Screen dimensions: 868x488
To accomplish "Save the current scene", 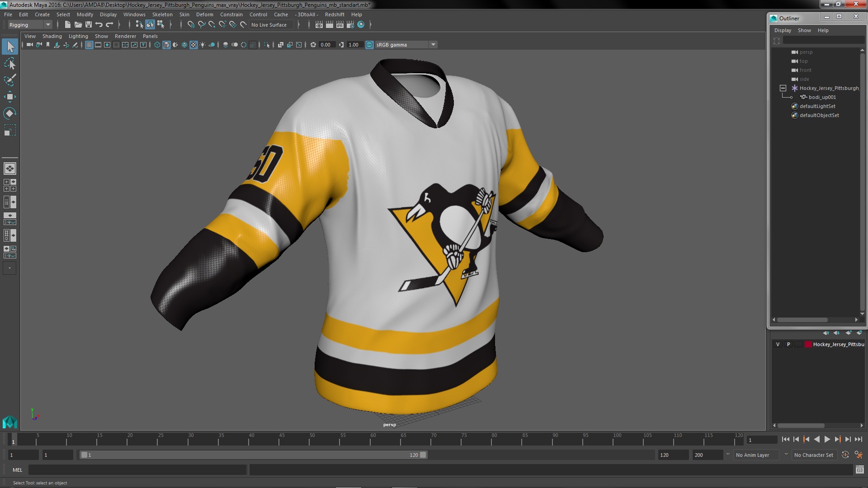I will click(x=89, y=25).
